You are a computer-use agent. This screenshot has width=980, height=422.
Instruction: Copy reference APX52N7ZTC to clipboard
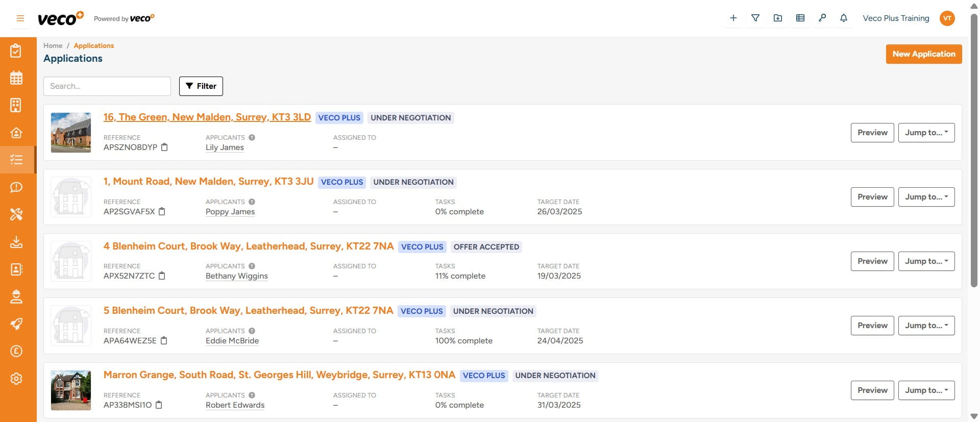pyautogui.click(x=162, y=276)
